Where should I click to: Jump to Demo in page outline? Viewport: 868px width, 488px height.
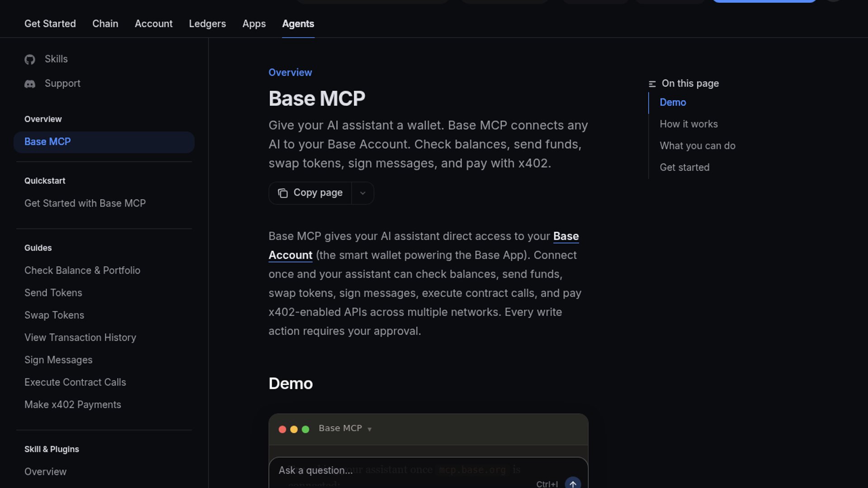[673, 102]
